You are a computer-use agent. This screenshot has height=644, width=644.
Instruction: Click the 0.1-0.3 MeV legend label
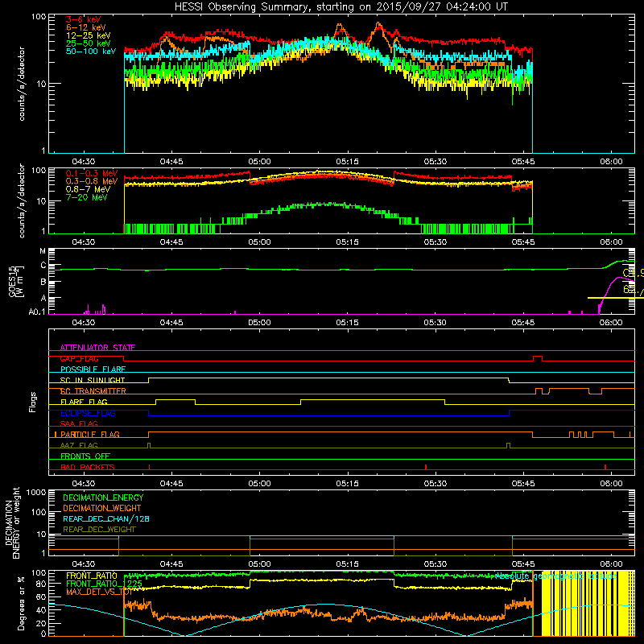tap(92, 173)
